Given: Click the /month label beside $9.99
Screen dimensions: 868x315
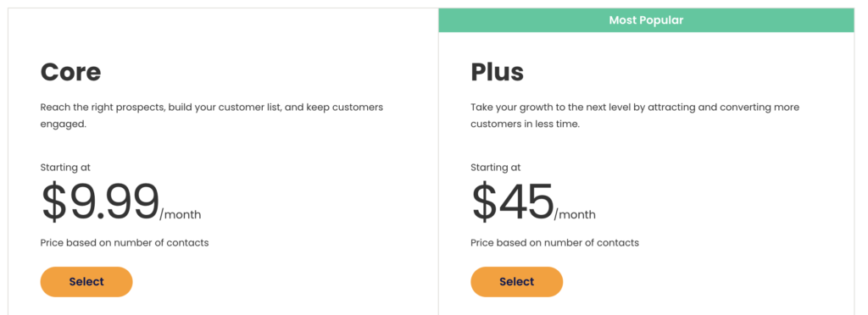Looking at the screenshot, I should click(181, 214).
